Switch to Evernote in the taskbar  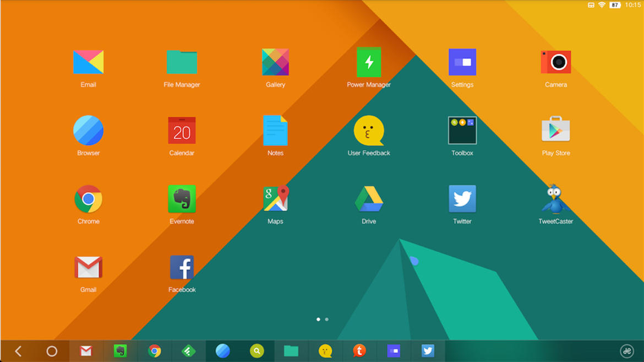tap(121, 351)
